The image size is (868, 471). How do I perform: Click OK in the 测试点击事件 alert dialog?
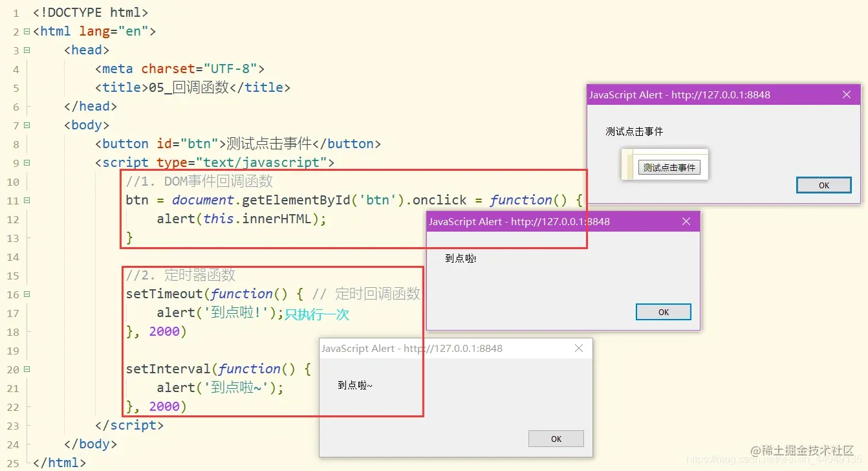(x=823, y=185)
